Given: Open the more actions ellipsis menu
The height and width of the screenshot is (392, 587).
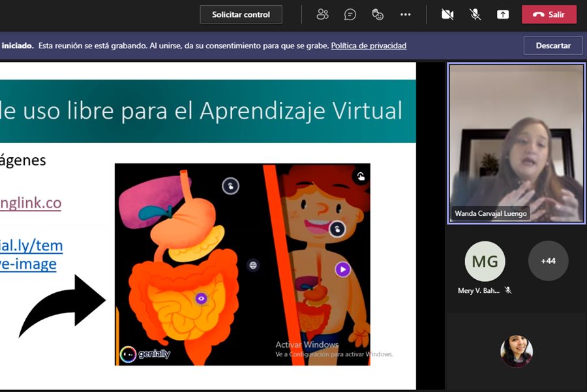Looking at the screenshot, I should (406, 14).
